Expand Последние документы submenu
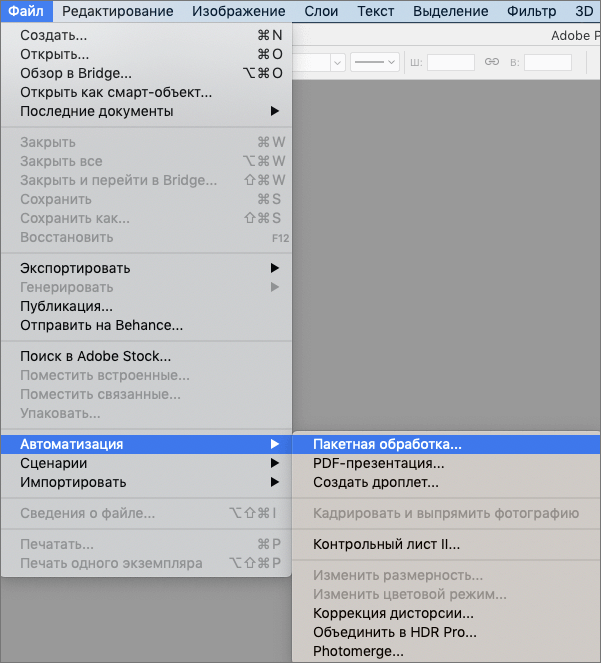Image resolution: width=601 pixels, height=663 pixels. [146, 111]
